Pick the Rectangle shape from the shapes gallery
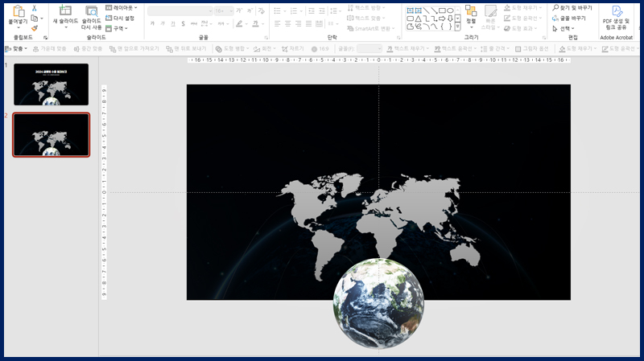The width and height of the screenshot is (644, 361). (442, 10)
